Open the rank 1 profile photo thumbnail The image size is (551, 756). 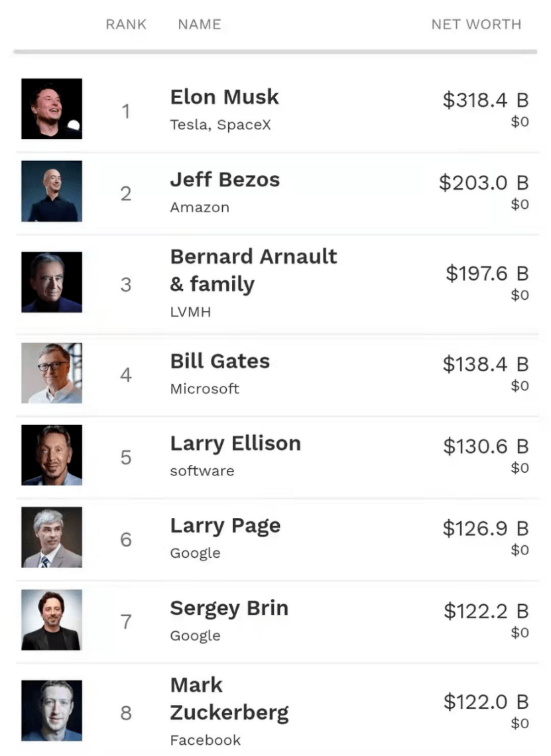[52, 109]
